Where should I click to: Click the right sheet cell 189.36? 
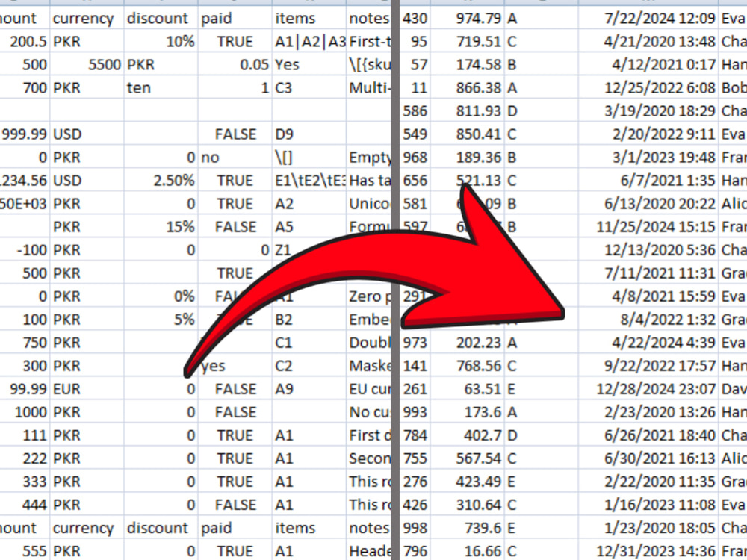coord(468,158)
